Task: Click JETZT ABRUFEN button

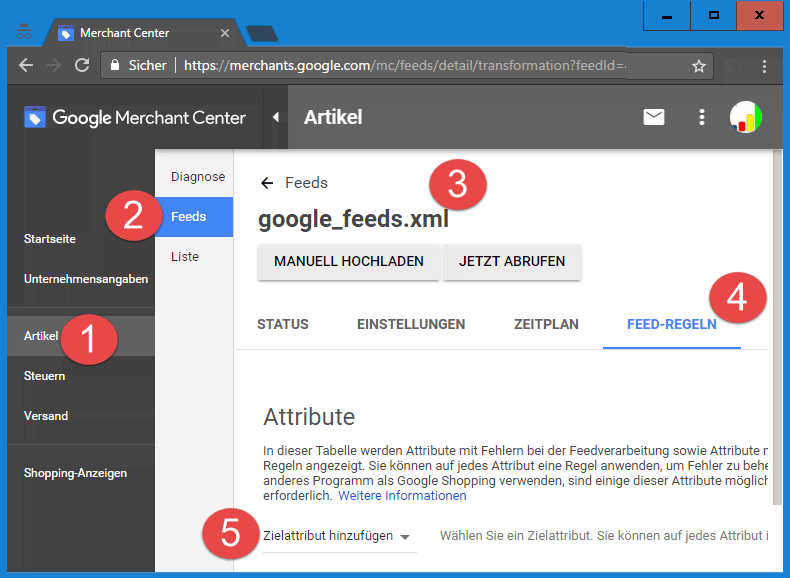Action: tap(512, 262)
